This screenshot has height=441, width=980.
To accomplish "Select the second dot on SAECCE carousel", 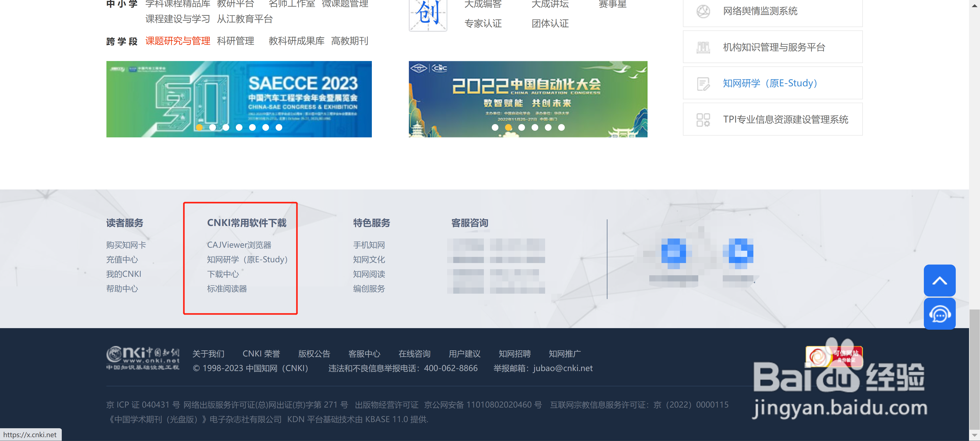I will [x=213, y=127].
